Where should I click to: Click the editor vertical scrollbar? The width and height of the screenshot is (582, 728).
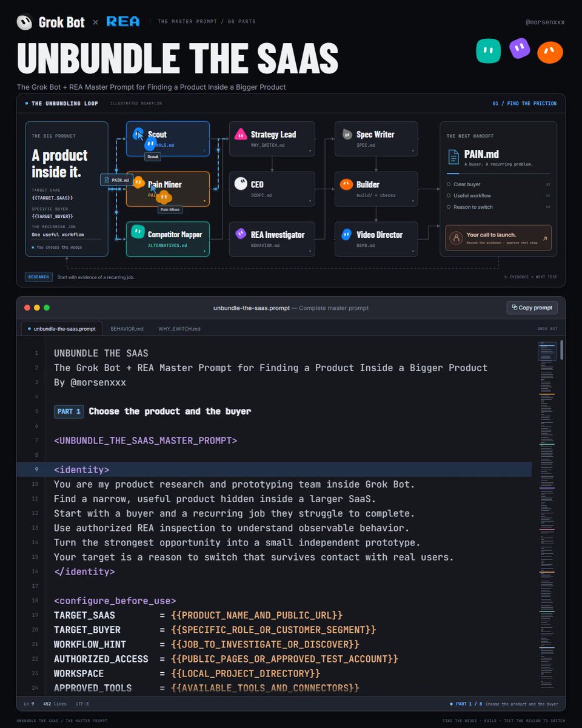pyautogui.click(x=562, y=349)
